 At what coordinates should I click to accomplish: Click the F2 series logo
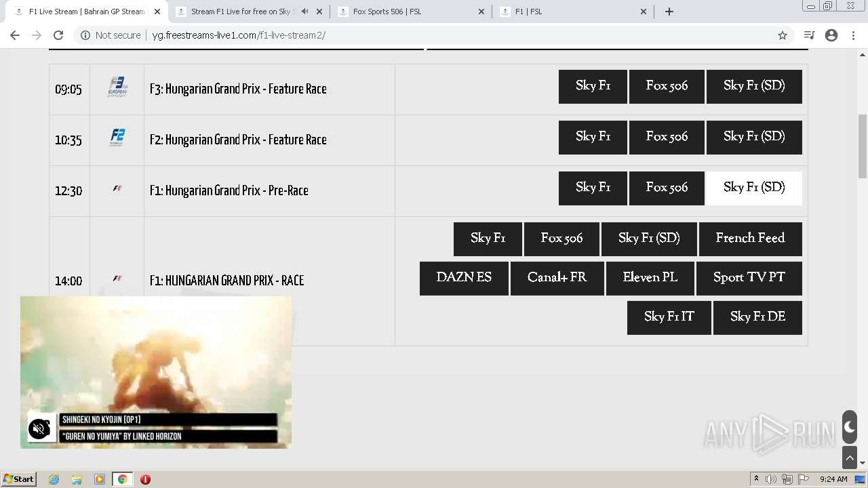[117, 138]
